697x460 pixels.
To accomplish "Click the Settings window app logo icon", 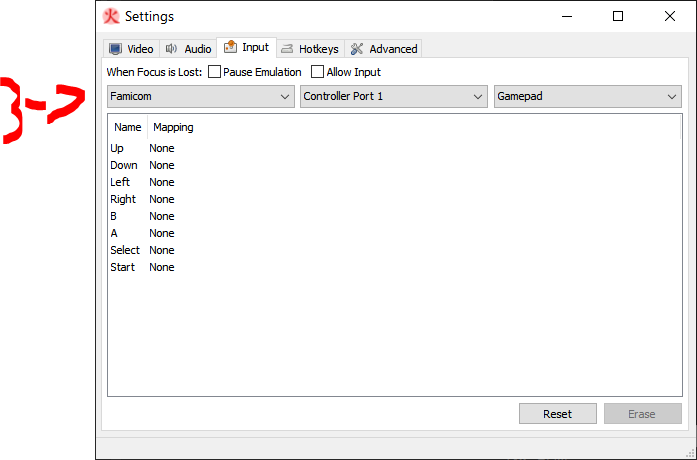I will click(x=111, y=16).
